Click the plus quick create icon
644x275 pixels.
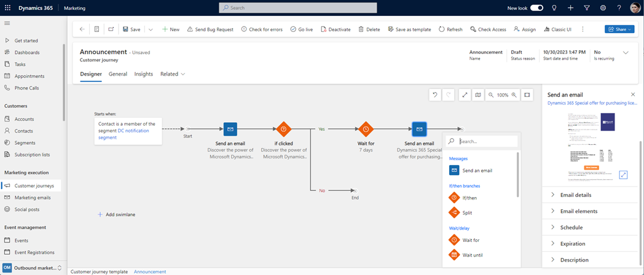pos(570,8)
